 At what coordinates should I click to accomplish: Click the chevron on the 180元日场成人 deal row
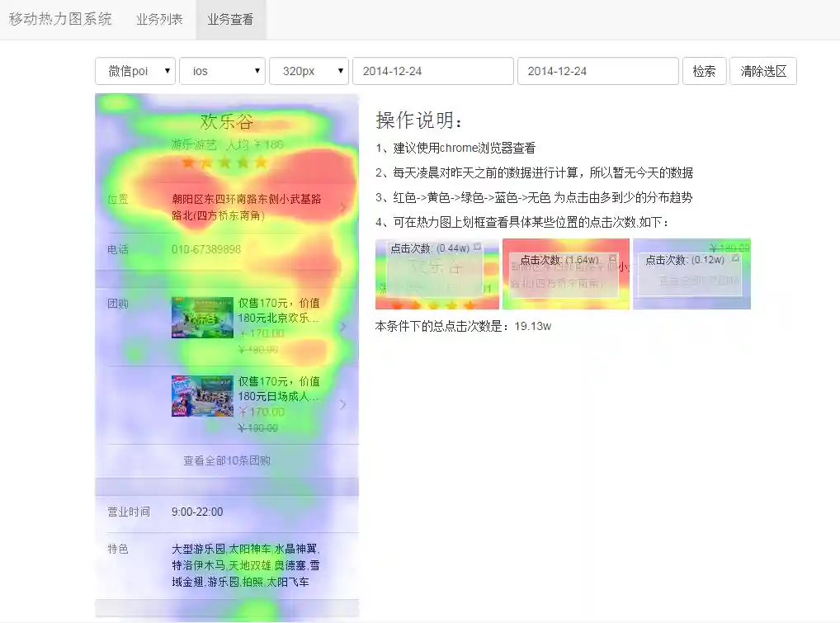343,404
